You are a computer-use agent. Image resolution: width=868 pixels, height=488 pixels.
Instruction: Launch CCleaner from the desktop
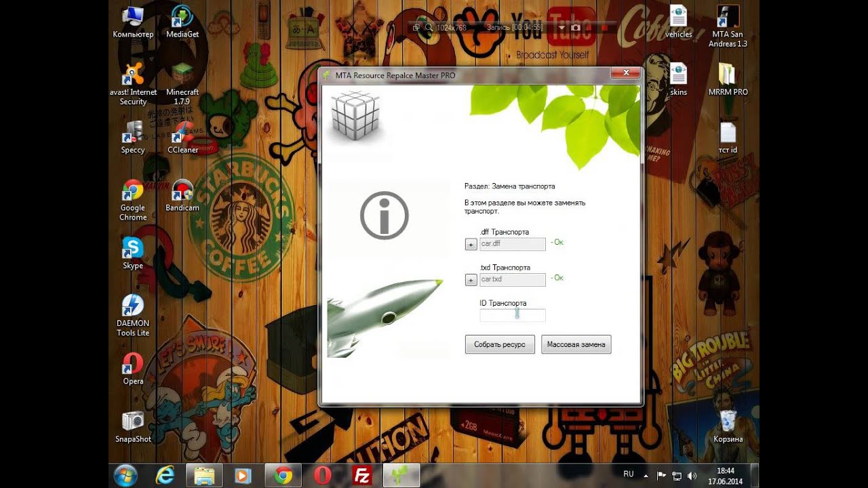pos(182,138)
